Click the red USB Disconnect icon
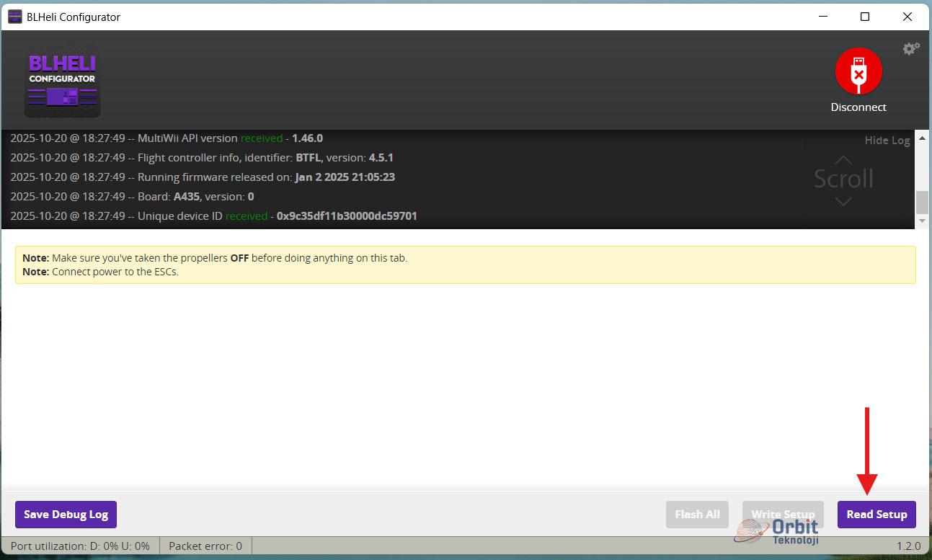Image resolution: width=932 pixels, height=560 pixels. (858, 71)
